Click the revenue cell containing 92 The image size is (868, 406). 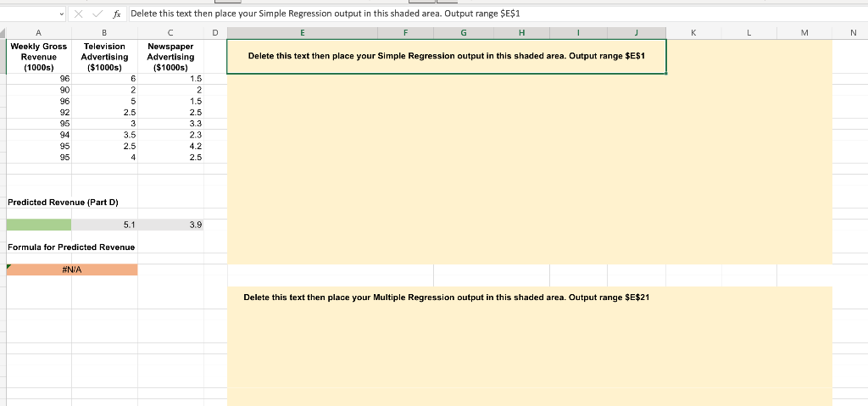point(39,113)
